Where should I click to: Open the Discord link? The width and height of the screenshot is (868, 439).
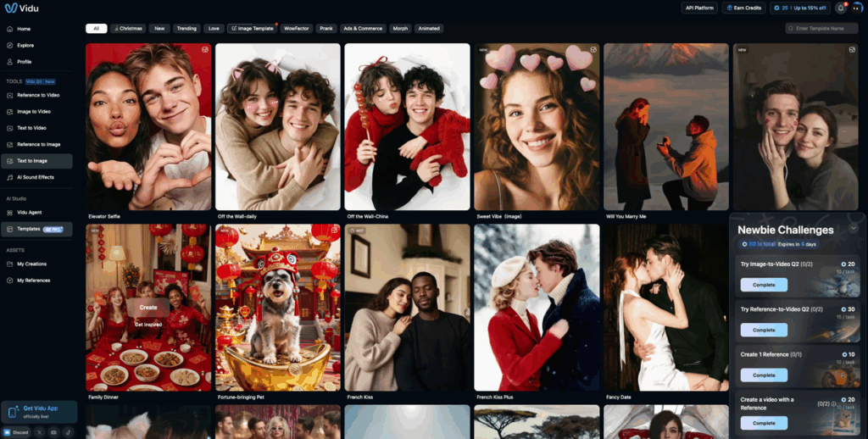coord(17,432)
